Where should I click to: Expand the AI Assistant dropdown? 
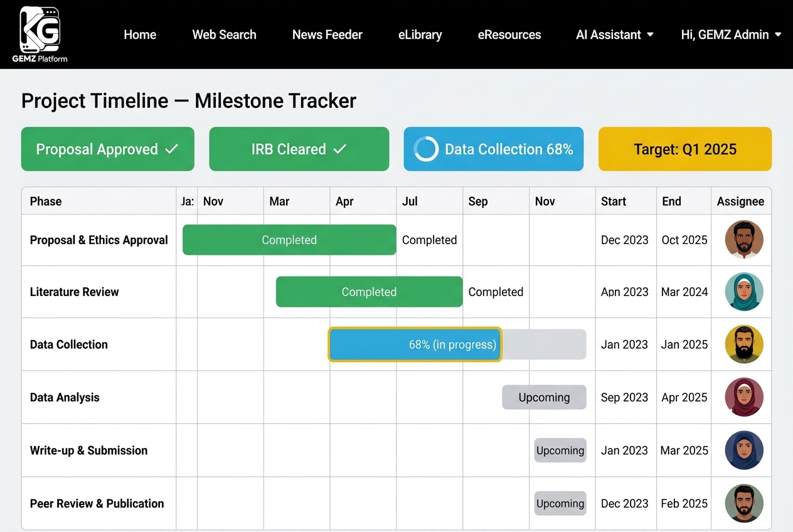(x=615, y=35)
